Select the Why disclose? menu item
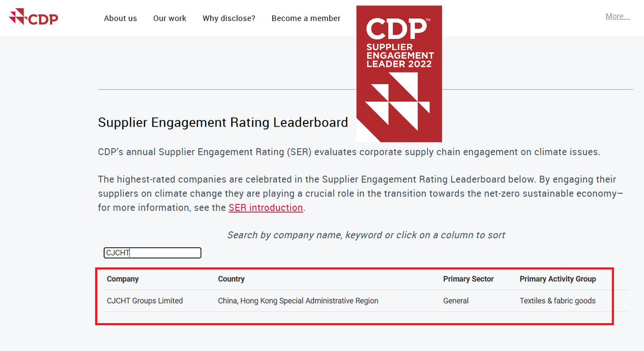The width and height of the screenshot is (644, 351). click(x=229, y=18)
